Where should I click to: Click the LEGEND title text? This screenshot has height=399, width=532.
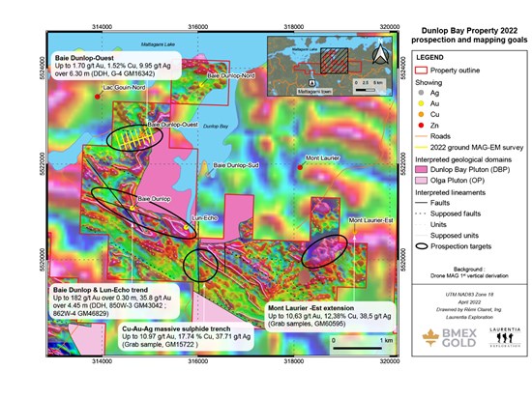429,58
